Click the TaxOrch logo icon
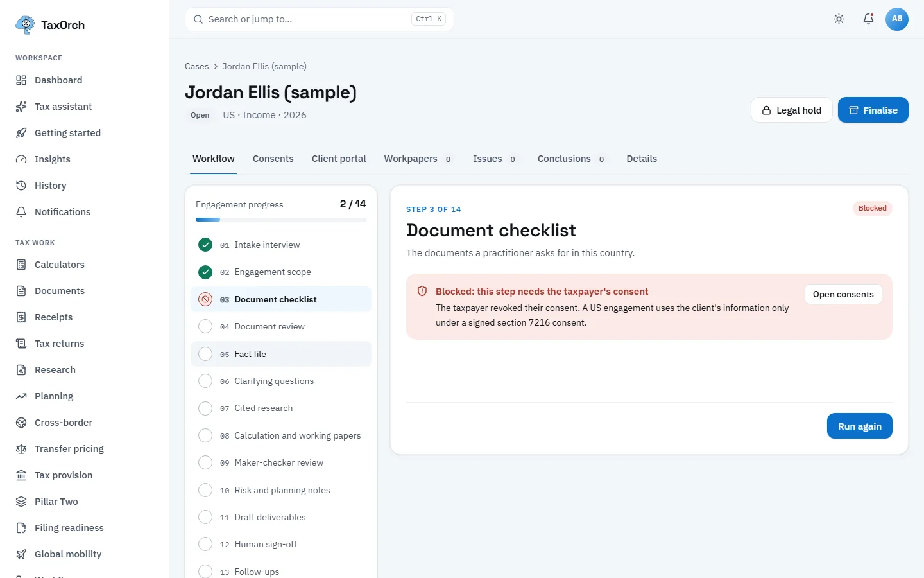This screenshot has height=578, width=924. 25,24
